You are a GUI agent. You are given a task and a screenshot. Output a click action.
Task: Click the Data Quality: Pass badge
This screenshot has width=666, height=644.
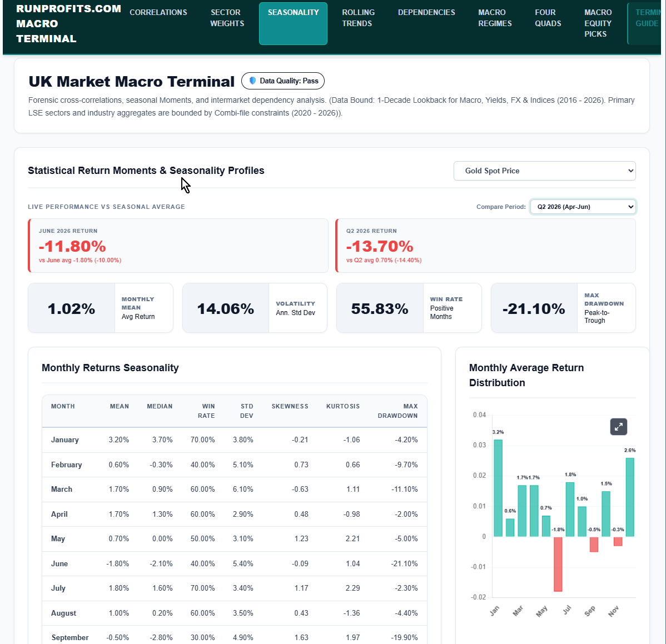tap(283, 81)
